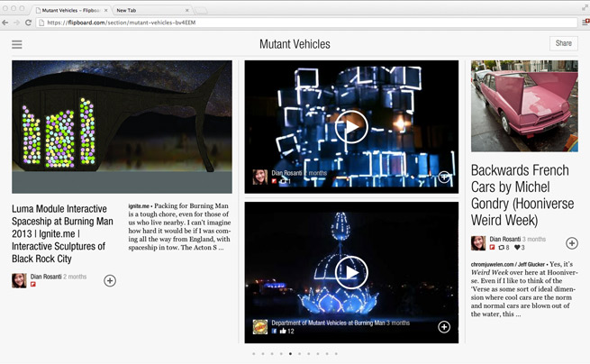This screenshot has width=590, height=364.
Task: Click the active dark pagination dot
Action: [290, 354]
